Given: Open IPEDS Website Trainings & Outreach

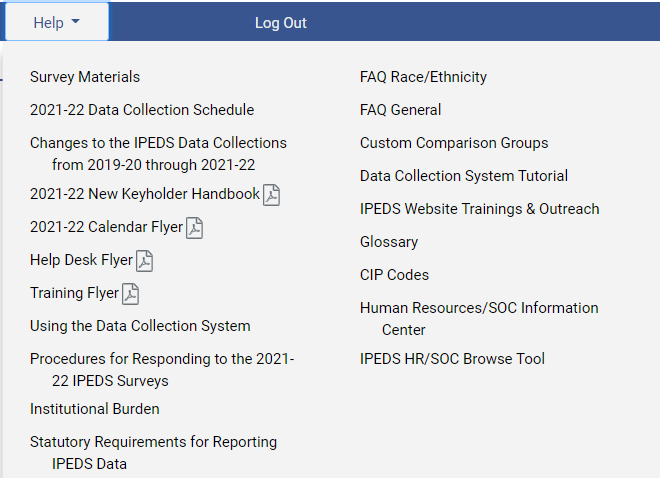Looking at the screenshot, I should pos(480,209).
